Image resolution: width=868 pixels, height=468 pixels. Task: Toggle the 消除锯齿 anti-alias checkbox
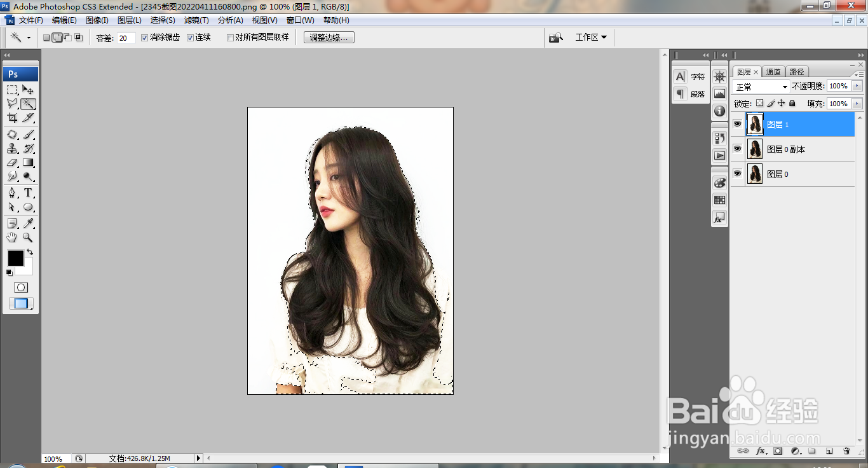(x=145, y=38)
